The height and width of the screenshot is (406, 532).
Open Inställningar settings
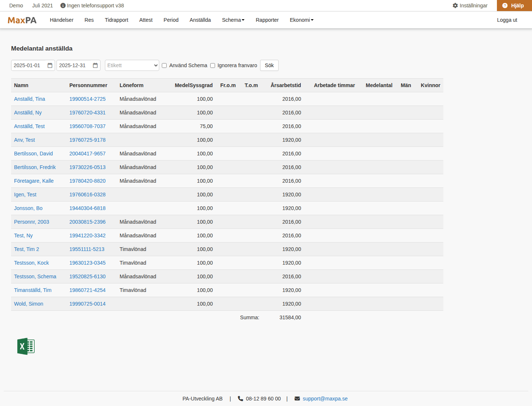tap(470, 6)
